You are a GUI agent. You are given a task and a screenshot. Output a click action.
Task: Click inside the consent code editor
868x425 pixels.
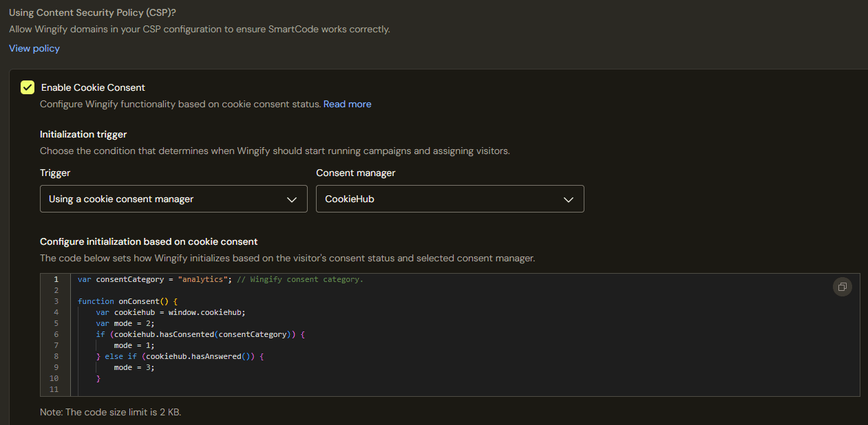450,334
